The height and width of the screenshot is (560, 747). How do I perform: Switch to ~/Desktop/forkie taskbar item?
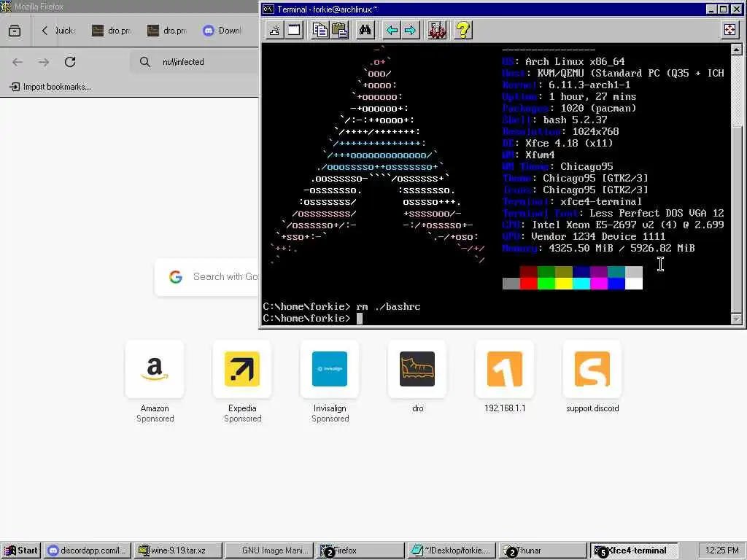pyautogui.click(x=451, y=551)
